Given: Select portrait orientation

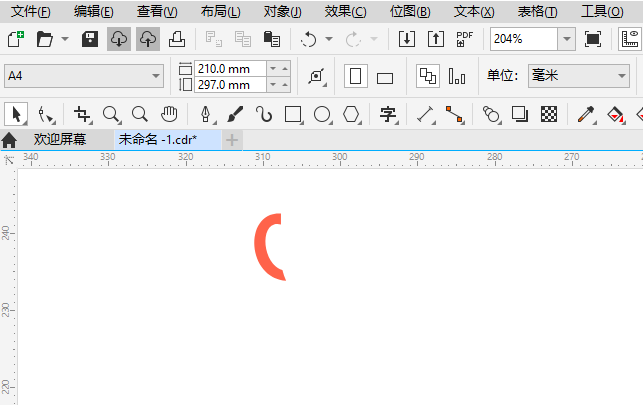Looking at the screenshot, I should tap(356, 76).
